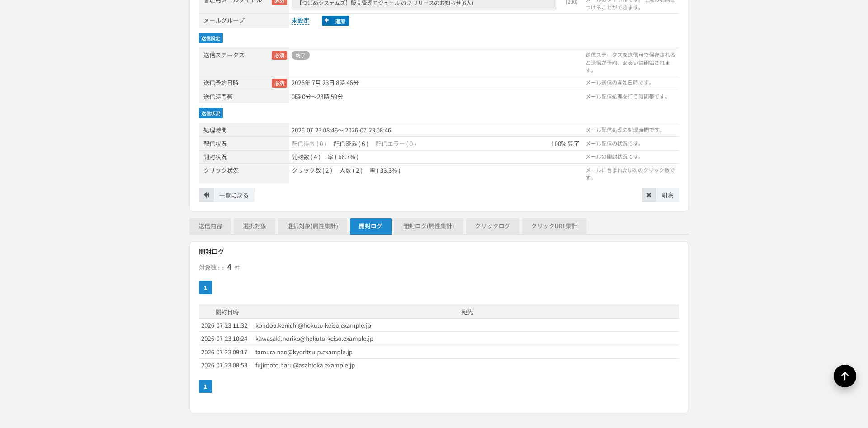Screen dimensions: 868x428
Task: Open the 未設定 mail group link
Action: tap(300, 21)
